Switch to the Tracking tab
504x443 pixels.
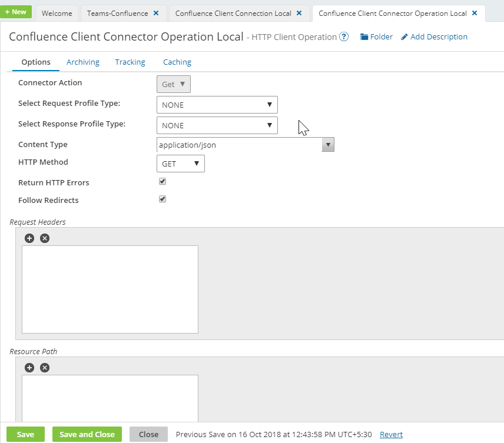click(x=130, y=62)
